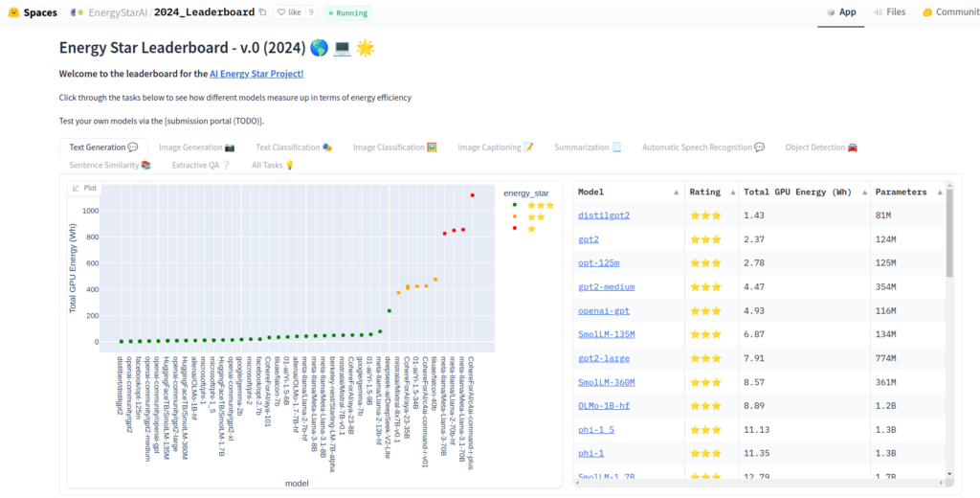The width and height of the screenshot is (980, 498).
Task: Select the 774M parameters cell
Action: (907, 358)
